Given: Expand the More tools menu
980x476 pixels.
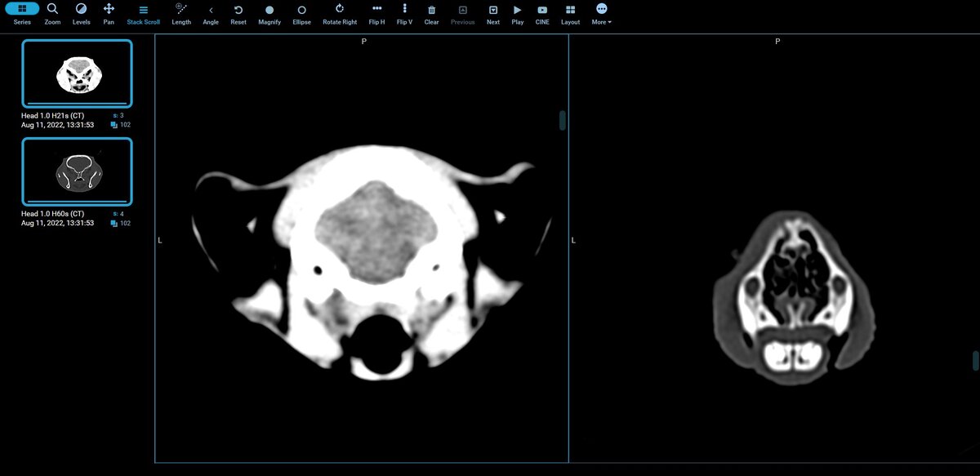Looking at the screenshot, I should coord(601,13).
